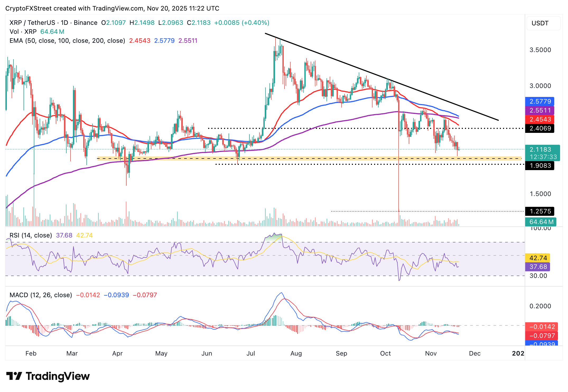Click the RSI (14, close) indicator label
Image resolution: width=568 pixels, height=392 pixels.
point(30,235)
